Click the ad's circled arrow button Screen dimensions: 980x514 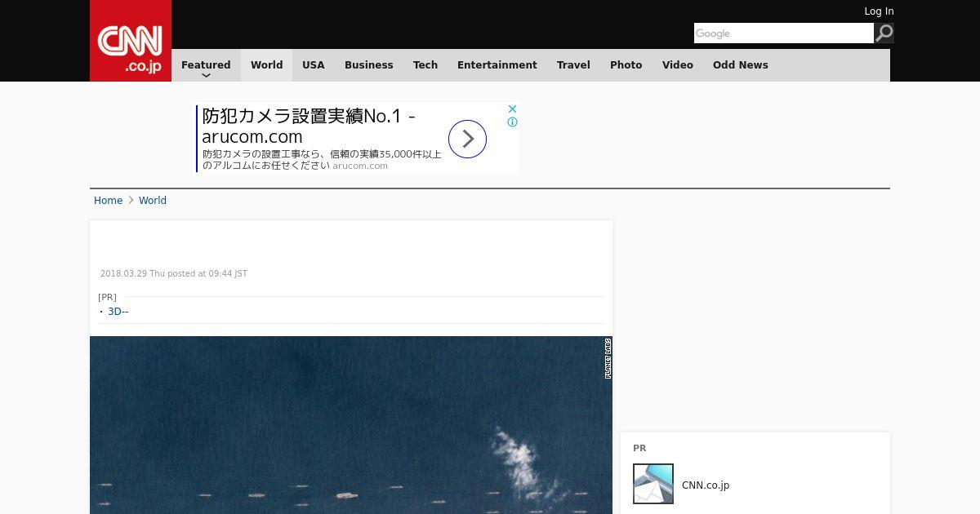pyautogui.click(x=467, y=139)
